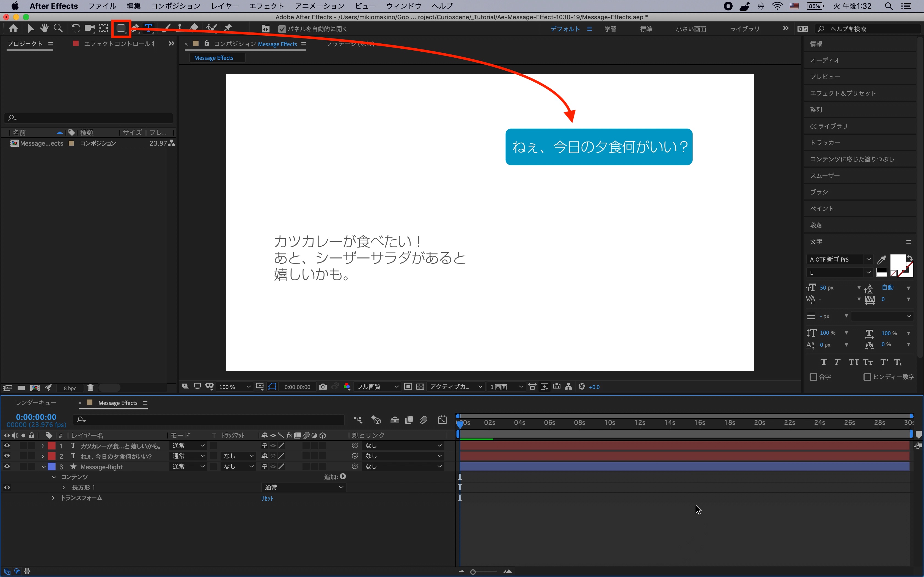Image resolution: width=924 pixels, height=577 pixels.
Task: Select the Hand tool
Action: tap(44, 28)
